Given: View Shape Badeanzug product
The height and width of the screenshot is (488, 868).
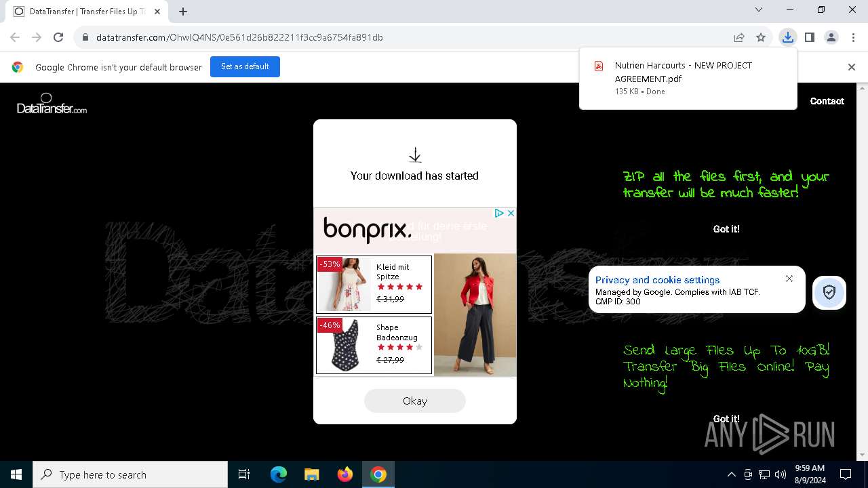Looking at the screenshot, I should point(374,346).
